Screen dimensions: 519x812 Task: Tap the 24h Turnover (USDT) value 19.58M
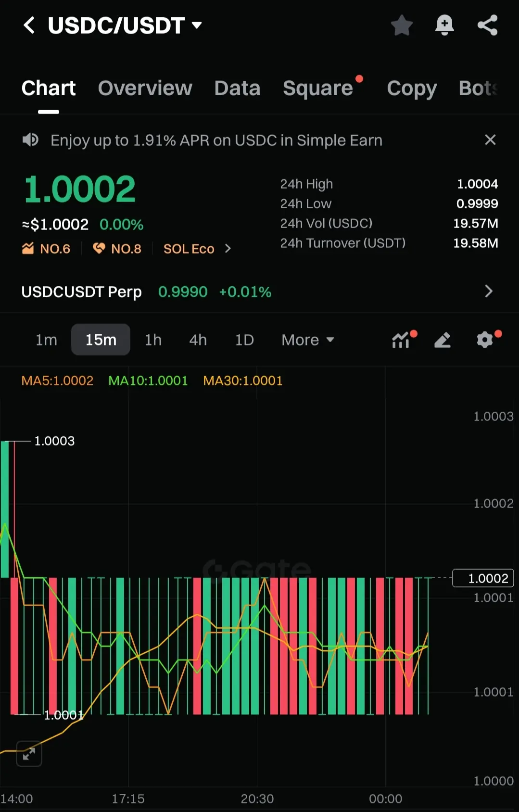[476, 243]
